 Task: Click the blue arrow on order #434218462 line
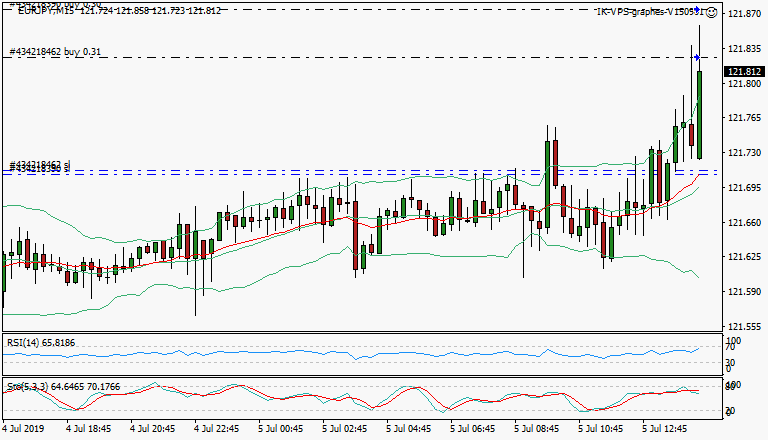pyautogui.click(x=697, y=58)
